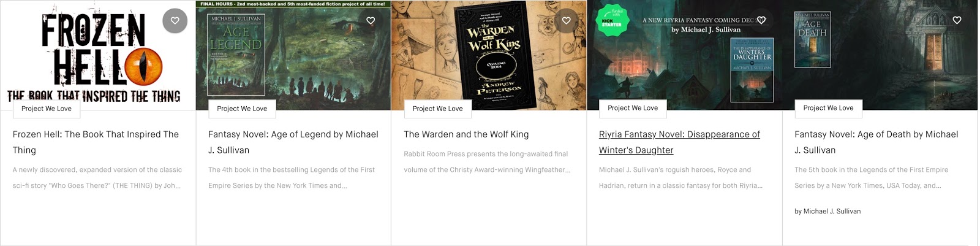
Task: Click Age of Death project image
Action: (x=880, y=55)
